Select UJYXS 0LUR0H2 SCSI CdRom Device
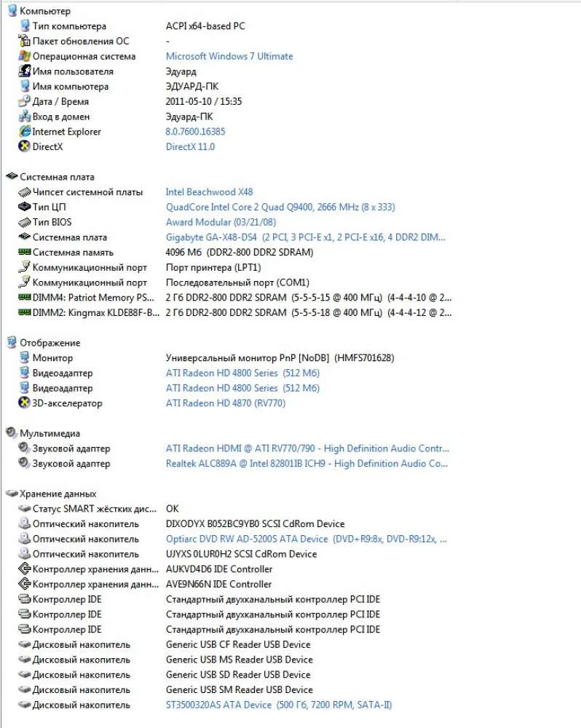This screenshot has width=581, height=728. (x=242, y=554)
